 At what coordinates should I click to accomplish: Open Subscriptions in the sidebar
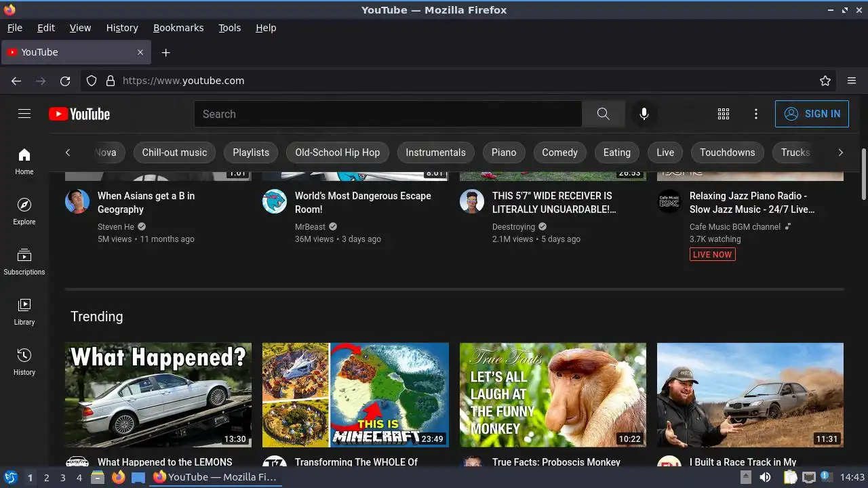[x=24, y=262]
